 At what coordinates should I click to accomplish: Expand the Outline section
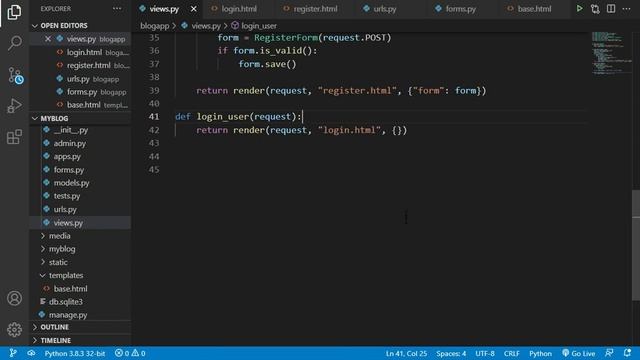coord(54,327)
